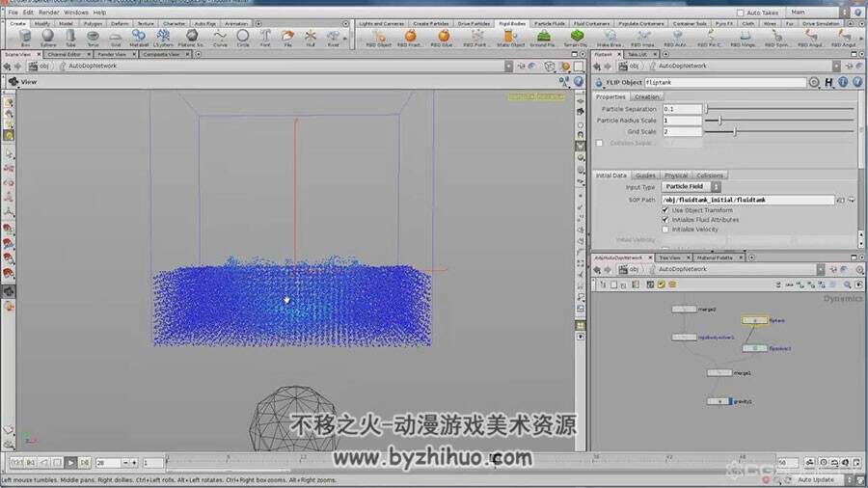
Task: Click the Auto Update button
Action: click(815, 480)
